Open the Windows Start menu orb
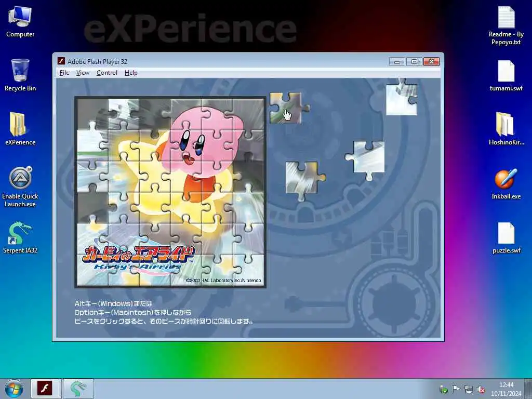Image resolution: width=532 pixels, height=399 pixels. [x=14, y=389]
